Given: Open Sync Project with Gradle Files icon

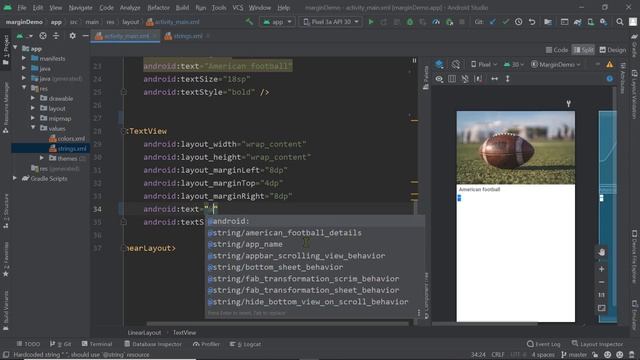Looking at the screenshot, I should [x=577, y=22].
